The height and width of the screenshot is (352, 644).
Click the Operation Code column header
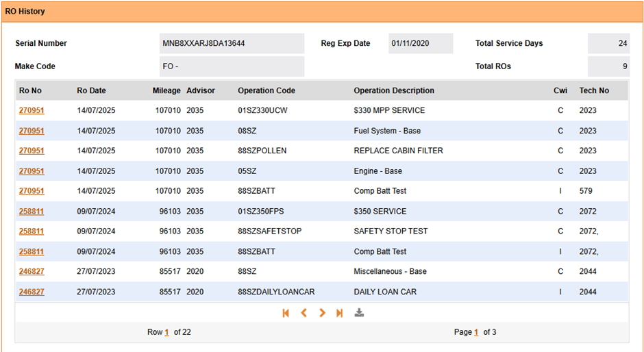[x=267, y=91]
